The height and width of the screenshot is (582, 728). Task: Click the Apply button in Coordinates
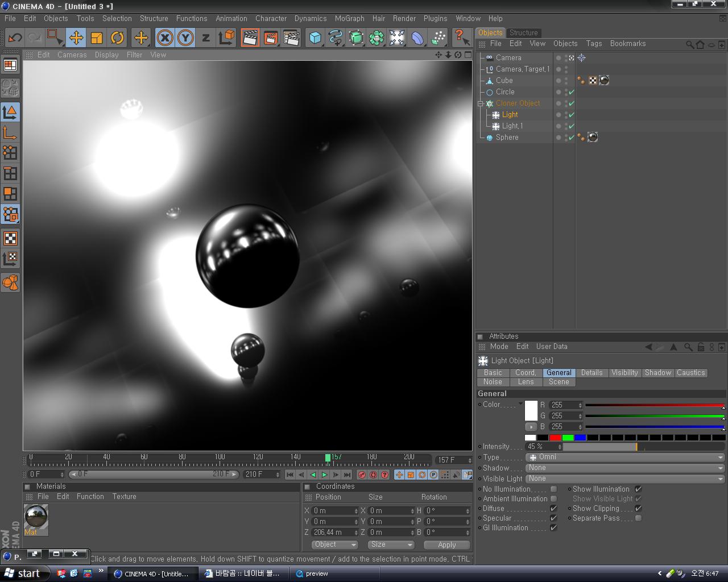pos(447,544)
